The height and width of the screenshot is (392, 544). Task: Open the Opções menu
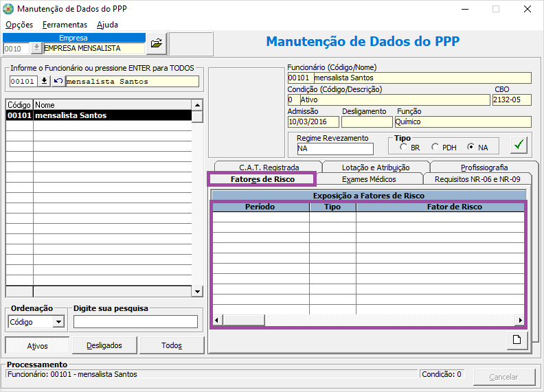19,25
